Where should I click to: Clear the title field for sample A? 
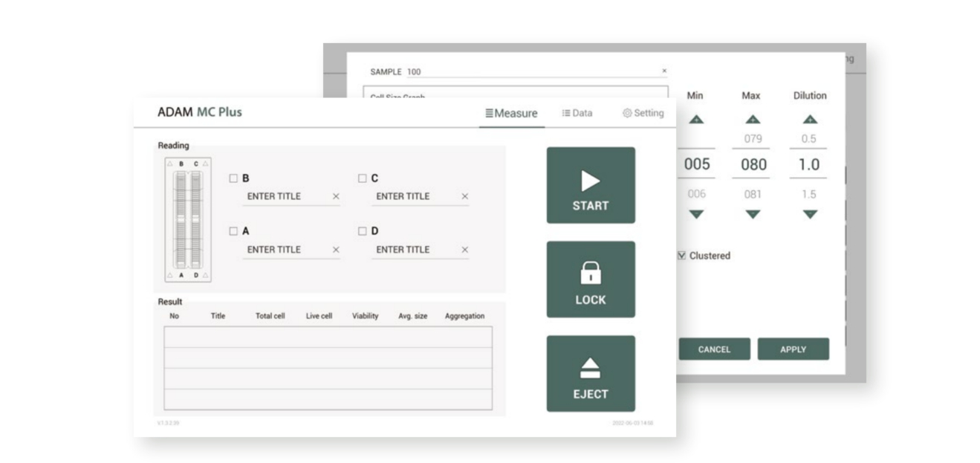click(x=336, y=250)
